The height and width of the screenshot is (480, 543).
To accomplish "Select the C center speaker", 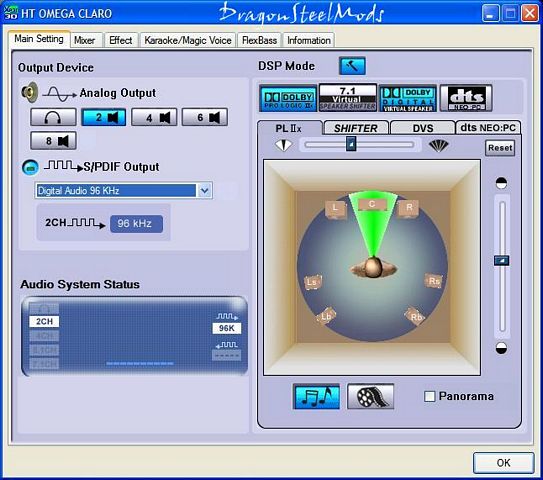I will [x=372, y=204].
